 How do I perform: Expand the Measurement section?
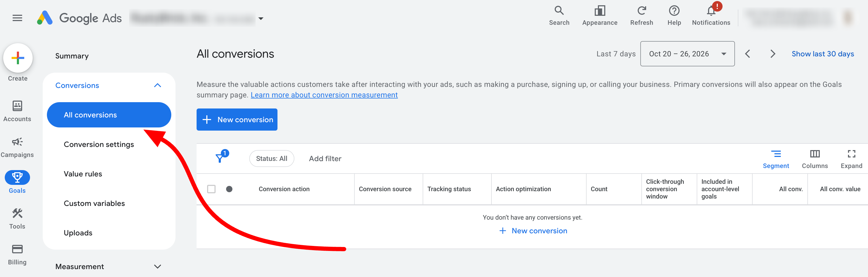pos(157,266)
